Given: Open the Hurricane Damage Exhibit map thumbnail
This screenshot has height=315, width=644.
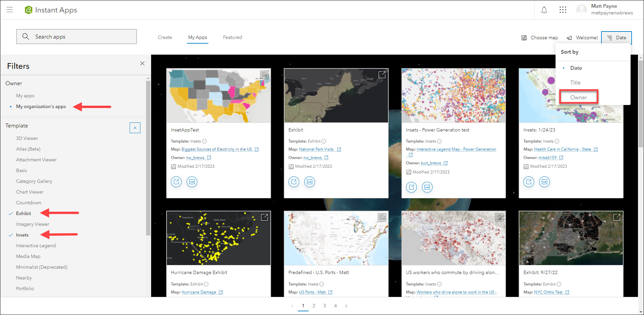Looking at the screenshot, I should pyautogui.click(x=218, y=238).
